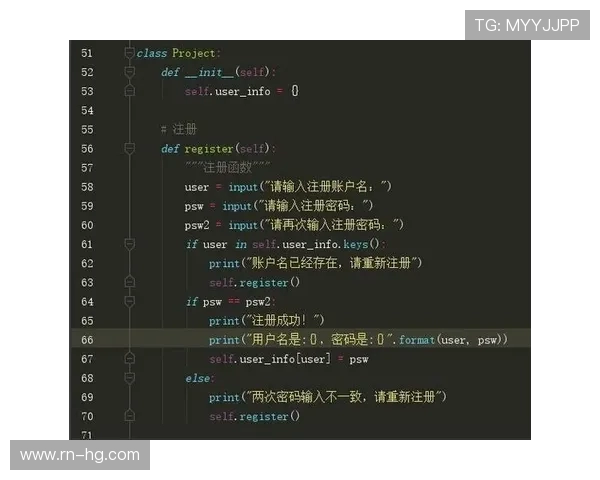Click the TG: MYYJJPP label
Image resolution: width=600 pixels, height=480 pixels.
click(526, 25)
